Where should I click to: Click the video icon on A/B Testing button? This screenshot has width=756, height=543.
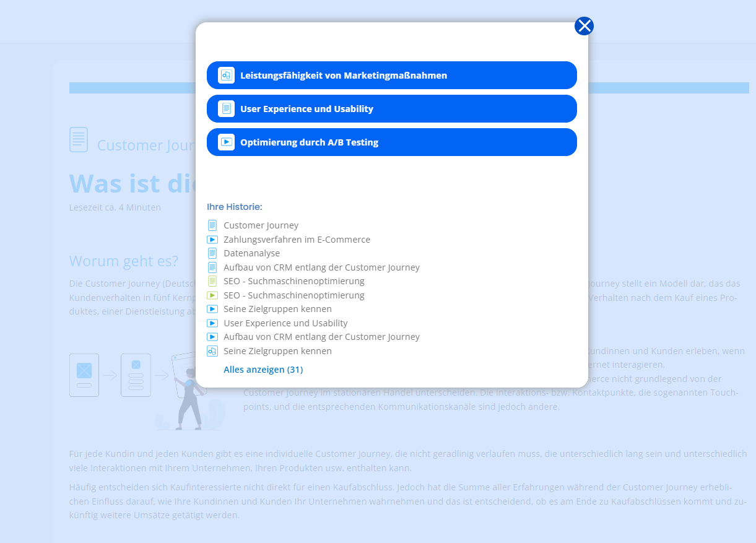(227, 142)
